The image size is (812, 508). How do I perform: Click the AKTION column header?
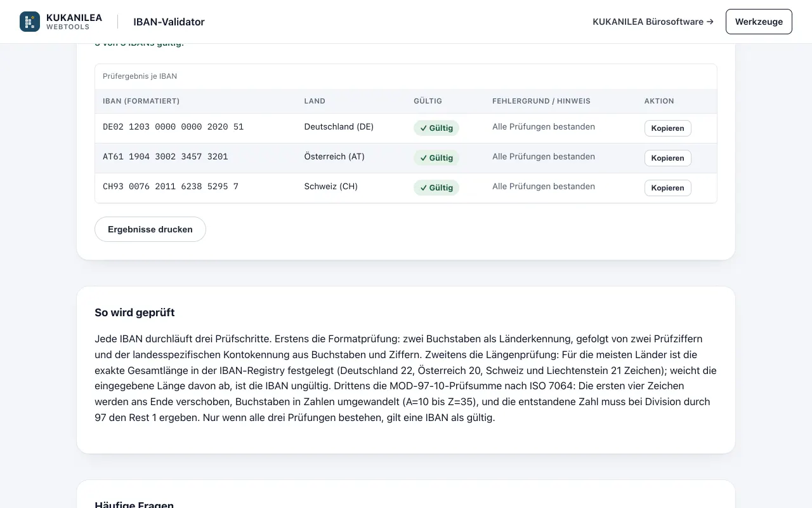[x=659, y=101]
